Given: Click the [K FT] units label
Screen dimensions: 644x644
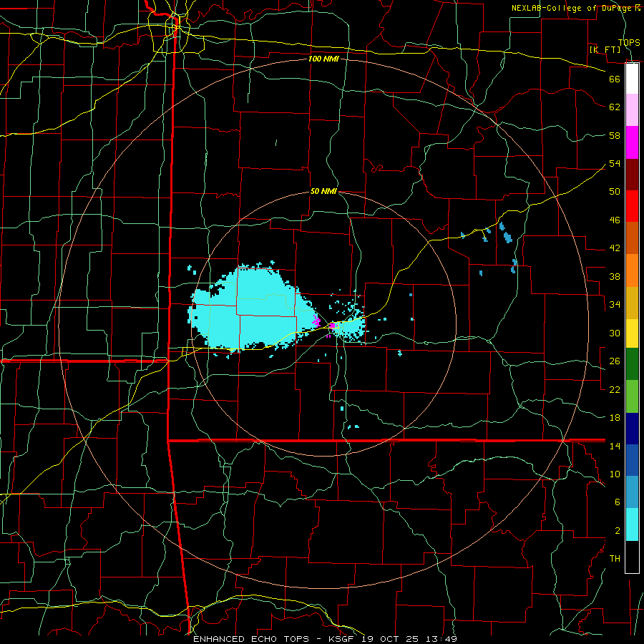Looking at the screenshot, I should pos(605,50).
